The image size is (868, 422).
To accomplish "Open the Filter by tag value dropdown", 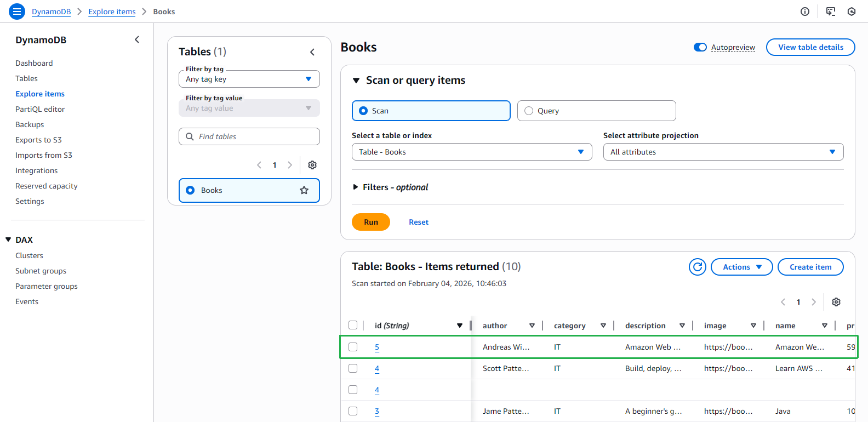I will point(249,108).
